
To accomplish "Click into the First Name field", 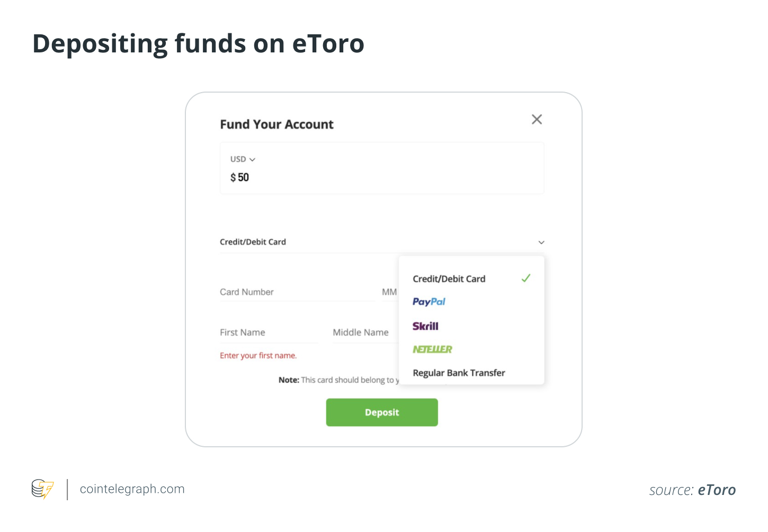I will click(x=268, y=332).
